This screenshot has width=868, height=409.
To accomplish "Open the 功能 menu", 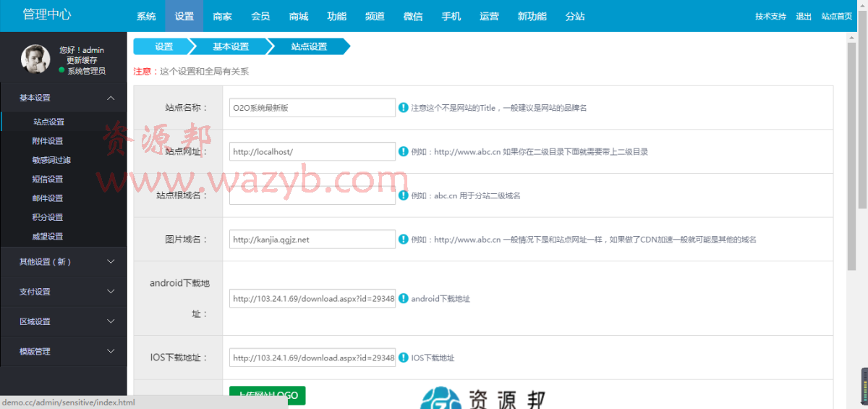I will pyautogui.click(x=336, y=16).
